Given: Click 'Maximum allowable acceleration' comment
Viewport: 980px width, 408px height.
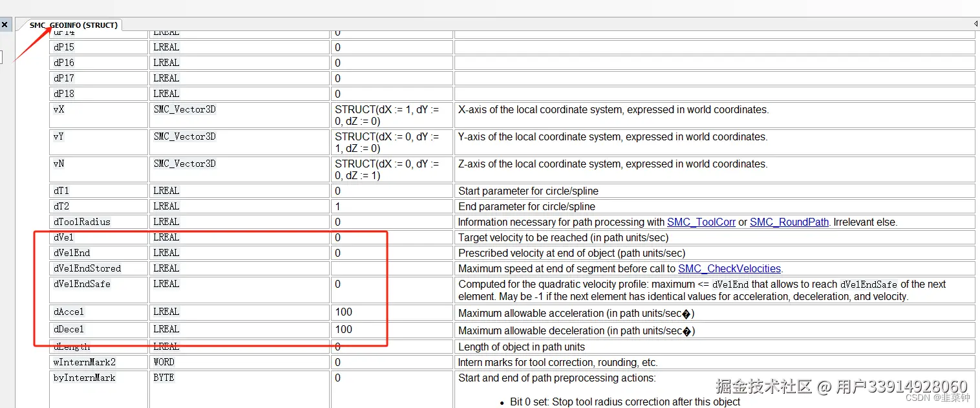Looking at the screenshot, I should tap(576, 313).
